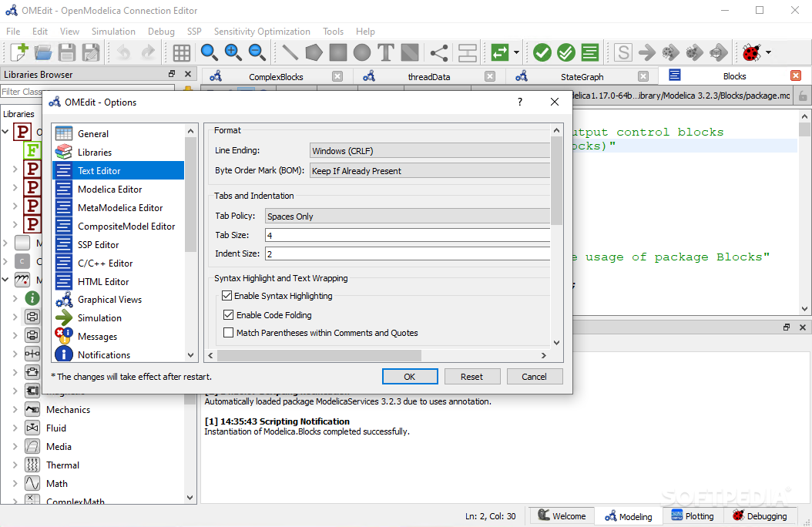This screenshot has height=527, width=812.
Task: Toggle Enable Syntax Highlighting checkbox
Action: [226, 296]
